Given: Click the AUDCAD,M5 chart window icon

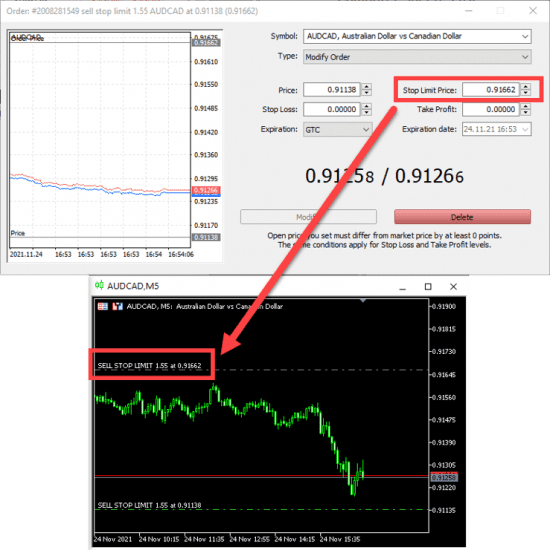Looking at the screenshot, I should point(99,286).
